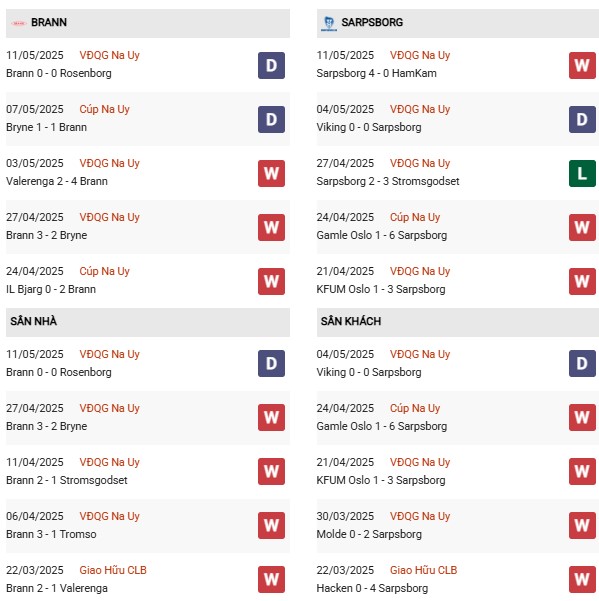The height and width of the screenshot is (601, 599).
Task: Open the BRANN team header
Action: coord(148,23)
